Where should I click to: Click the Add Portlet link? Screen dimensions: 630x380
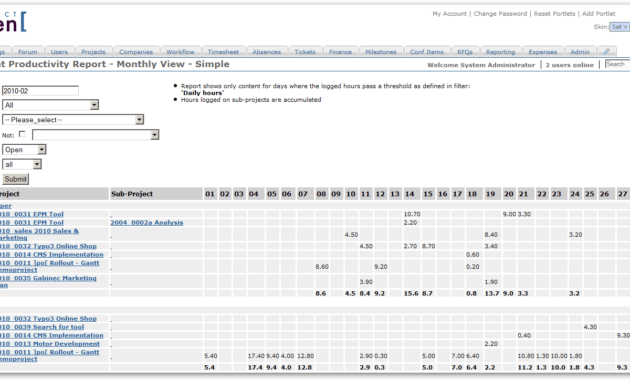tap(599, 14)
